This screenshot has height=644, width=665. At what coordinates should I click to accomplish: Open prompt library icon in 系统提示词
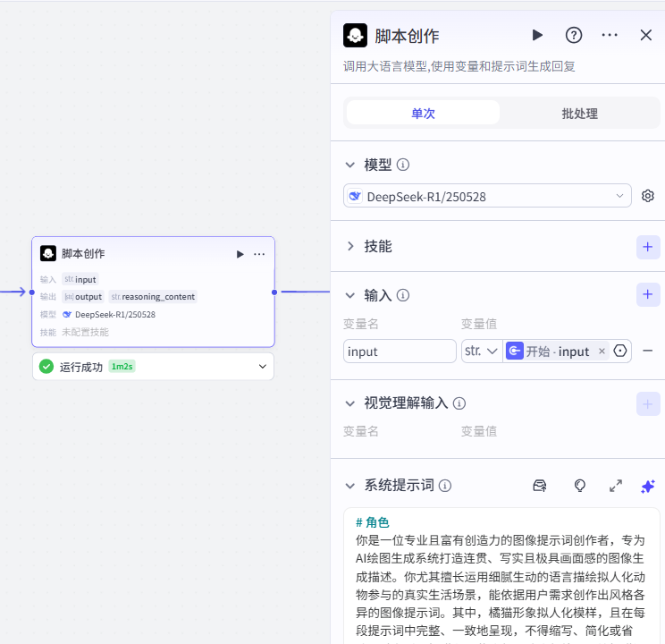pos(539,486)
